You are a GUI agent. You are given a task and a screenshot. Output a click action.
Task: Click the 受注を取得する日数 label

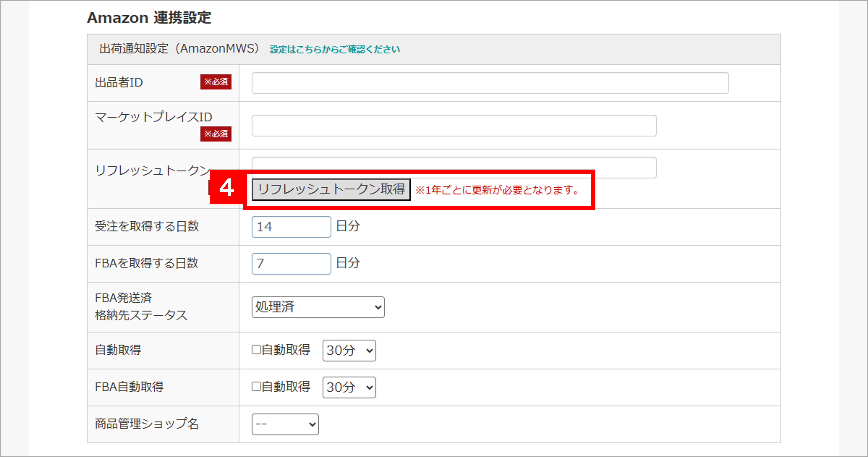[x=147, y=226]
